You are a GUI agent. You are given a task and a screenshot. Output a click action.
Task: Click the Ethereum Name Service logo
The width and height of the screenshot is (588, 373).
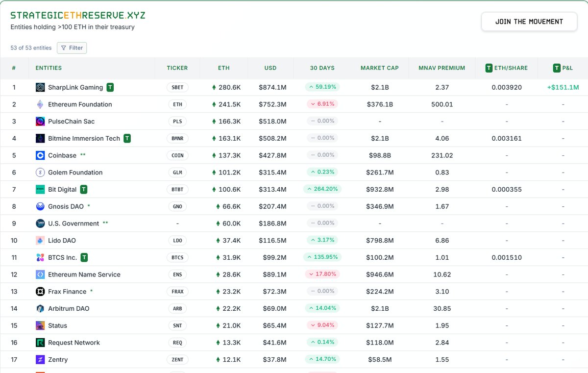point(40,274)
